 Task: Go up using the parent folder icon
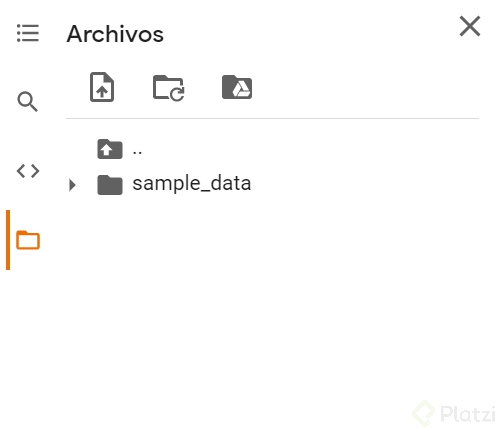point(110,149)
